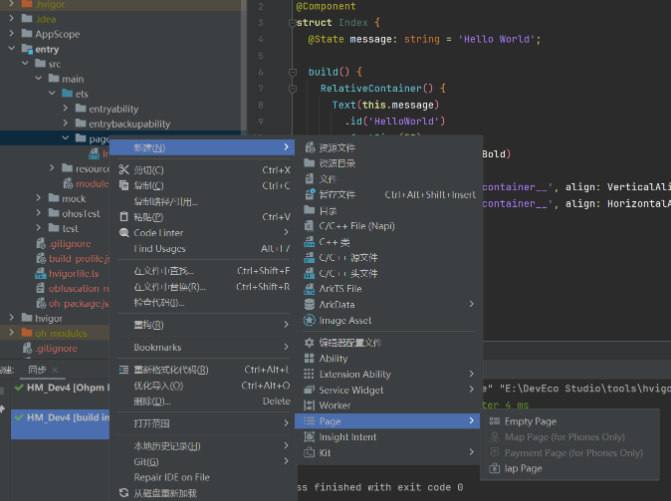Click the Empty Page icon
Viewport: 671px width, 501px height.
pos(494,421)
